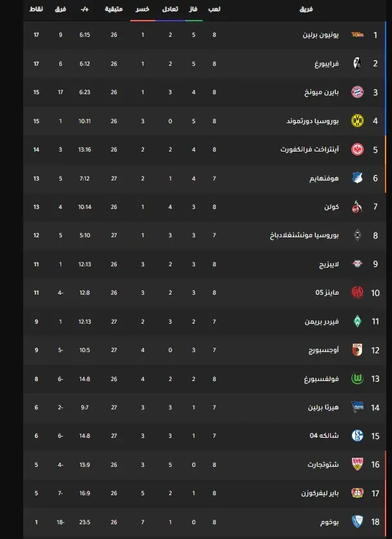Sort by the فاز wins column
Image resolution: width=392 pixels, height=539 pixels.
coord(193,10)
